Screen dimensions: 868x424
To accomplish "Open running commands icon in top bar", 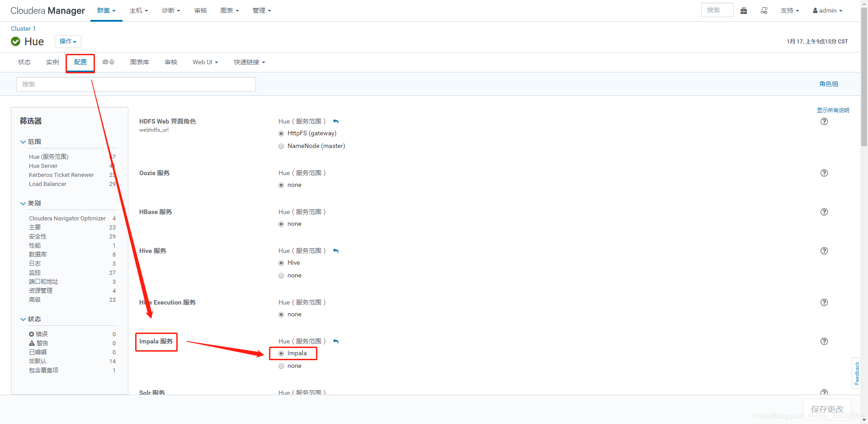I will click(764, 10).
